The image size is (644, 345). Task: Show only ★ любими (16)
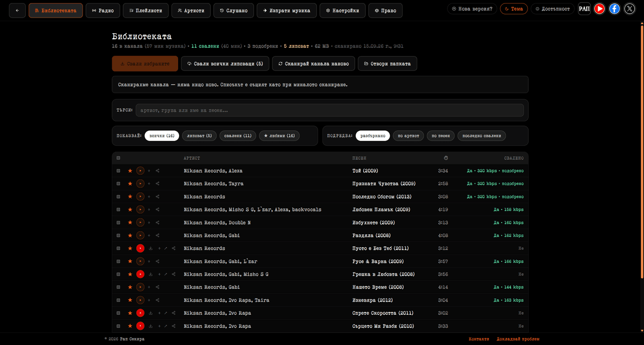[279, 136]
